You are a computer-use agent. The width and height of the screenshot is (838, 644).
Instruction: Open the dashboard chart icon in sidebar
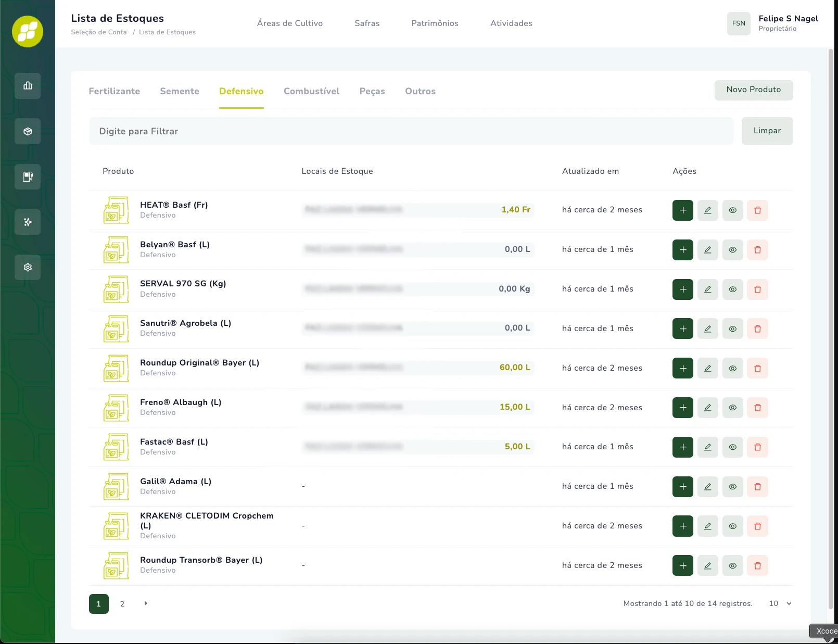28,86
